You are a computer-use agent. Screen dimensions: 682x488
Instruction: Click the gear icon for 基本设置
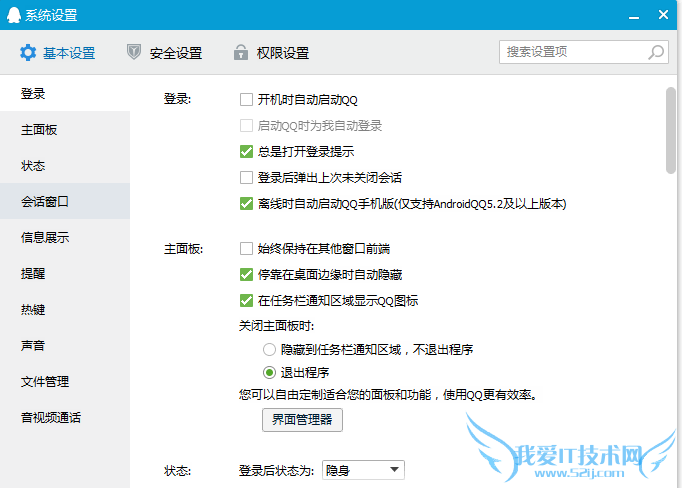pos(28,53)
